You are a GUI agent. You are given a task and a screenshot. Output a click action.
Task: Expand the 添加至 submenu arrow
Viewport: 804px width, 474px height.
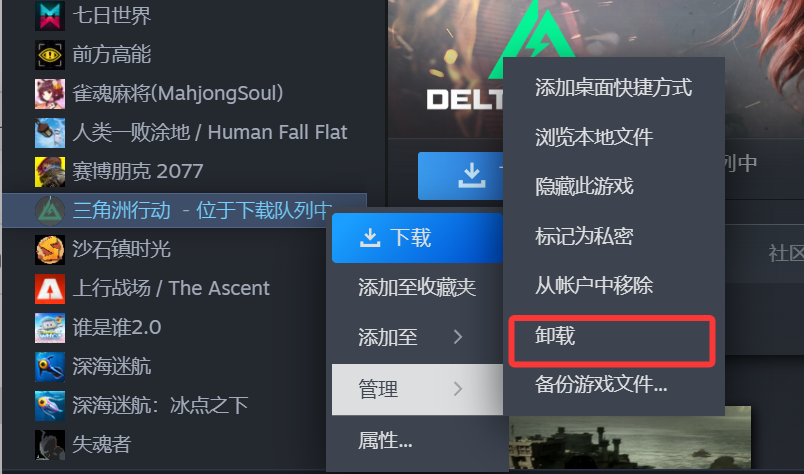pos(458,337)
